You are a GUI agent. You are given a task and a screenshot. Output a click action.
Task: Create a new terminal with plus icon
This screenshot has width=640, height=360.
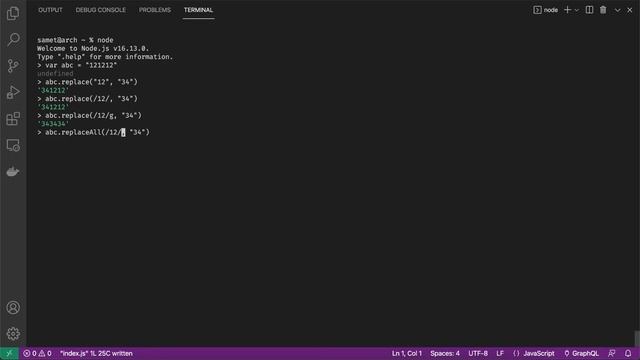[567, 10]
